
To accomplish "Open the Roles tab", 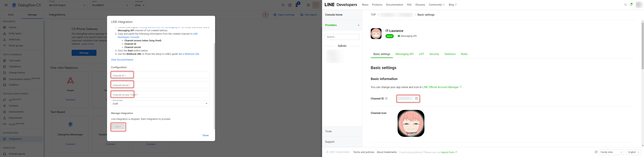I will pos(464,54).
